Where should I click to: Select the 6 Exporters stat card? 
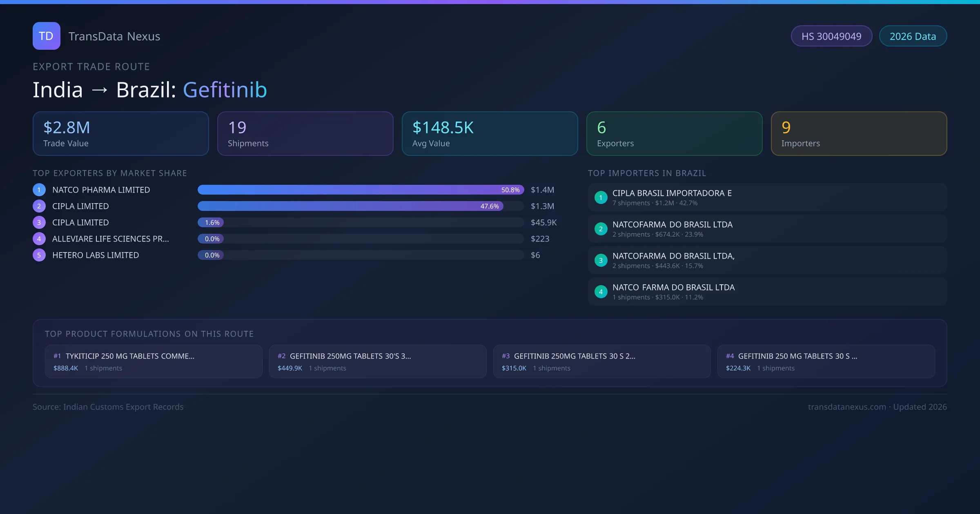[x=674, y=133]
